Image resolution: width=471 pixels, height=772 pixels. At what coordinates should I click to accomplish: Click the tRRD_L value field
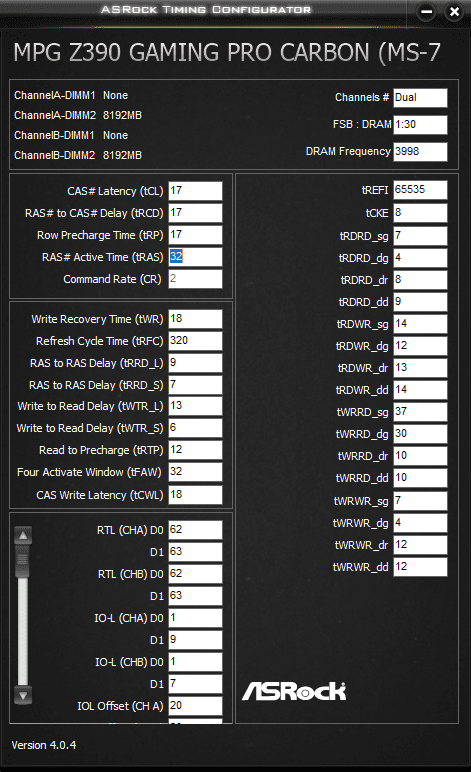[195, 363]
